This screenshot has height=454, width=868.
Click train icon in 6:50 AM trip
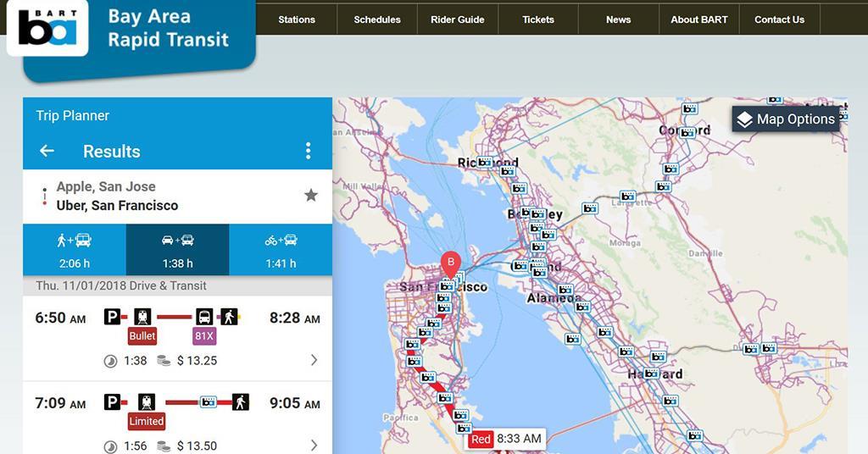click(142, 317)
